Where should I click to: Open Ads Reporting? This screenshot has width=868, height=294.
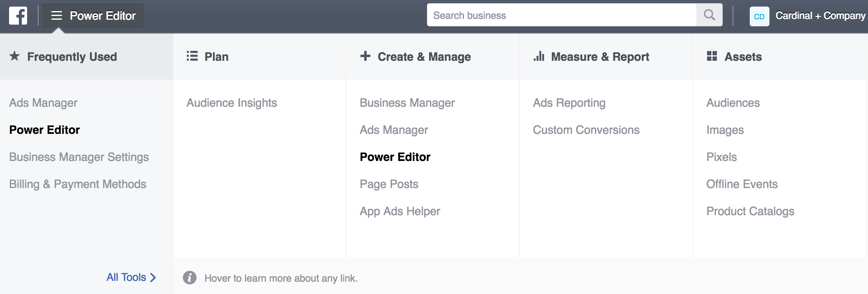tap(569, 103)
